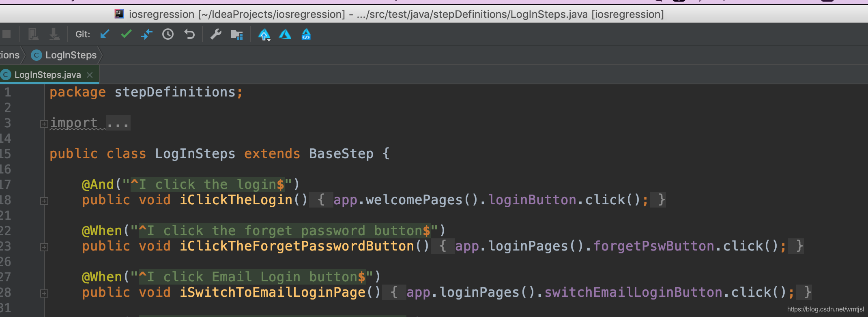Click step text 'I click the login'
The width and height of the screenshot is (868, 317).
pos(207,184)
